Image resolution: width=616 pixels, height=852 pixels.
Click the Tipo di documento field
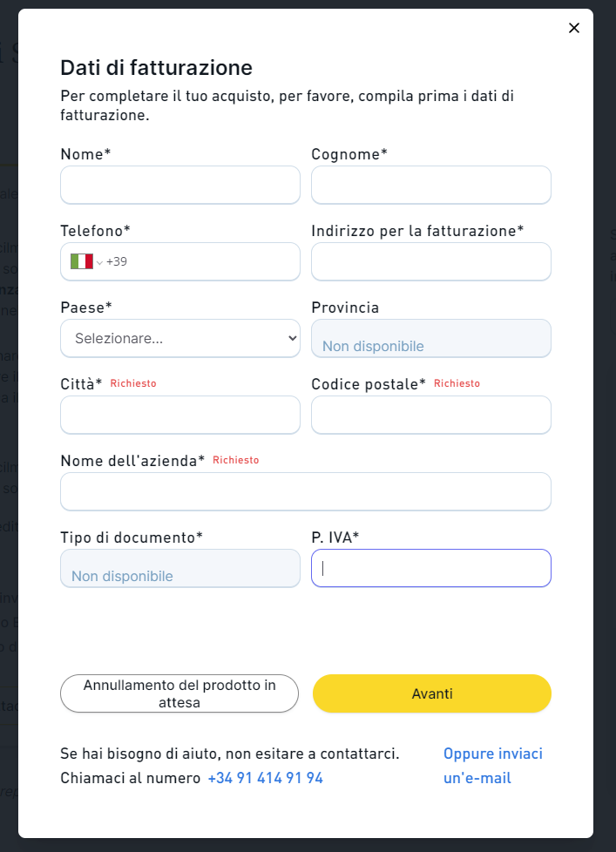[180, 568]
